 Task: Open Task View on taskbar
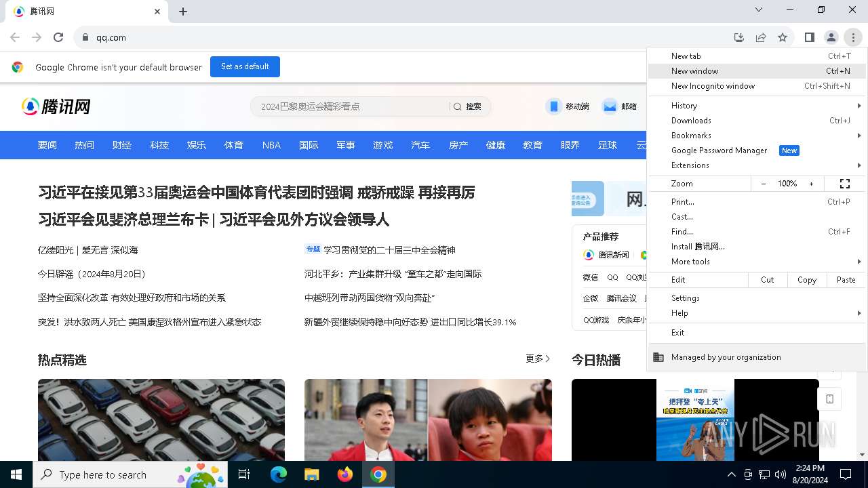click(x=244, y=474)
